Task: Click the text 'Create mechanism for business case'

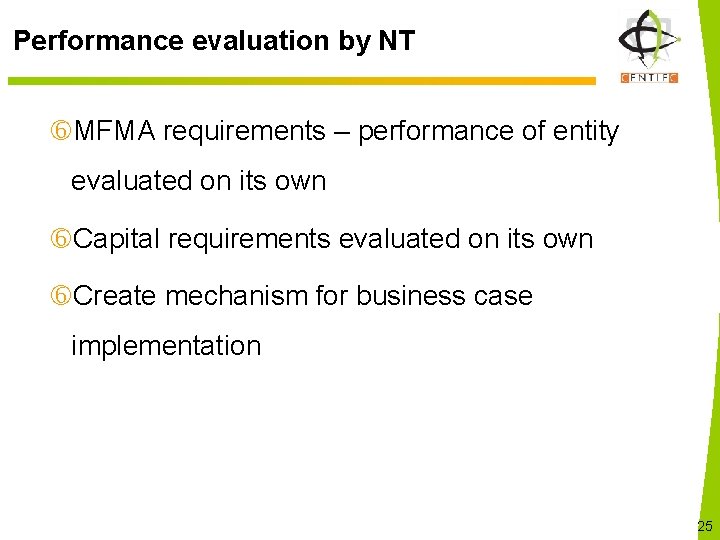Action: point(303,295)
